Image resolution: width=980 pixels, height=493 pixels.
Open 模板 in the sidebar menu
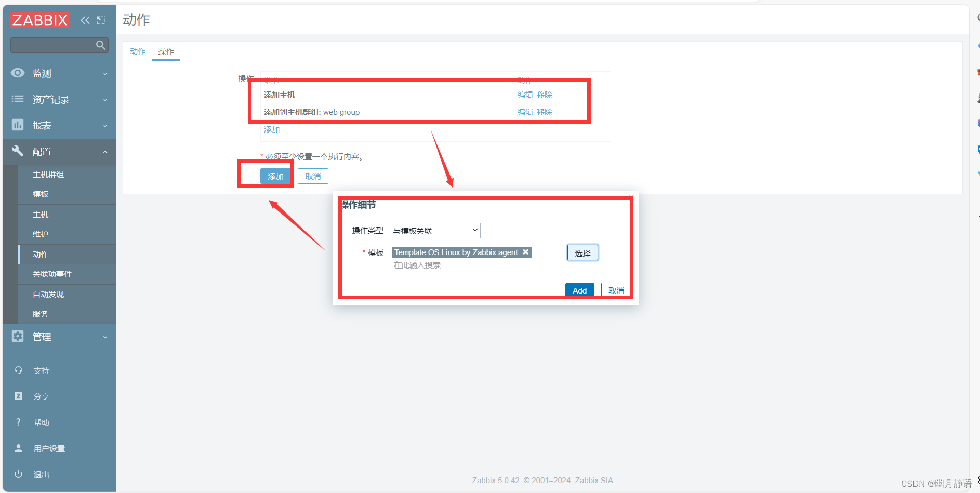pyautogui.click(x=67, y=194)
